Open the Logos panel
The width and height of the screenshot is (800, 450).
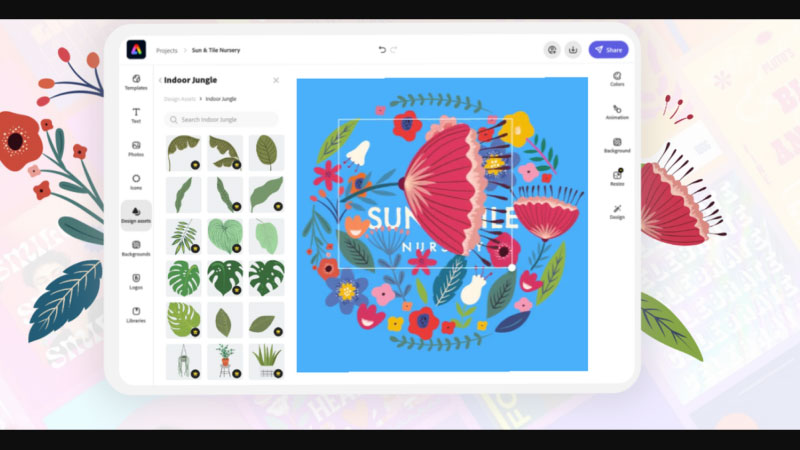coord(136,281)
